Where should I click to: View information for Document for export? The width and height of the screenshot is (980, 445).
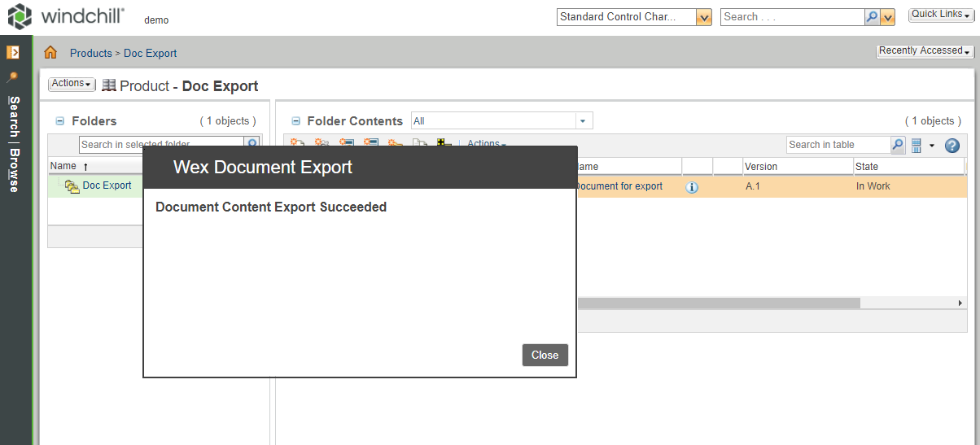click(x=693, y=187)
